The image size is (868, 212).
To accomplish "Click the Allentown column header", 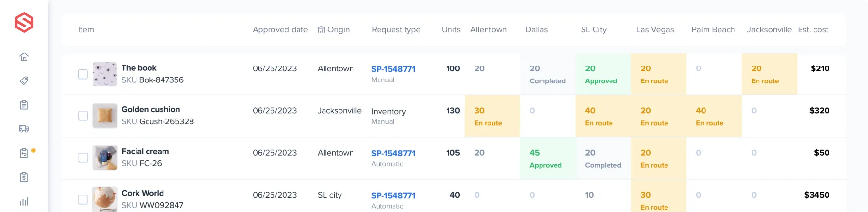I will tap(488, 29).
